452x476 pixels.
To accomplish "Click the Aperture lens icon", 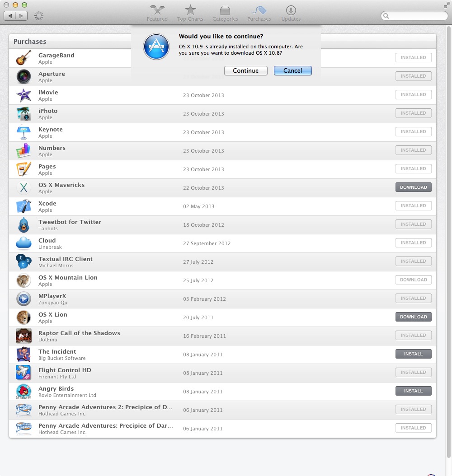I will click(24, 76).
